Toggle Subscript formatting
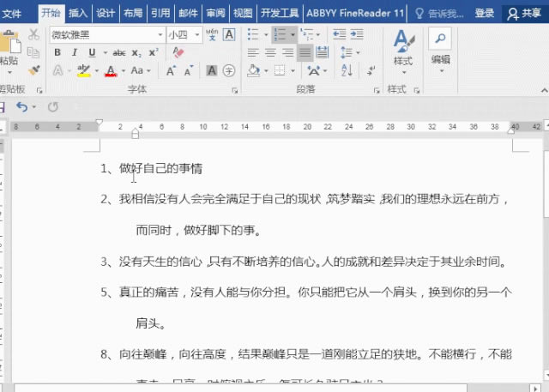Image resolution: width=549 pixels, height=392 pixels. (x=136, y=53)
